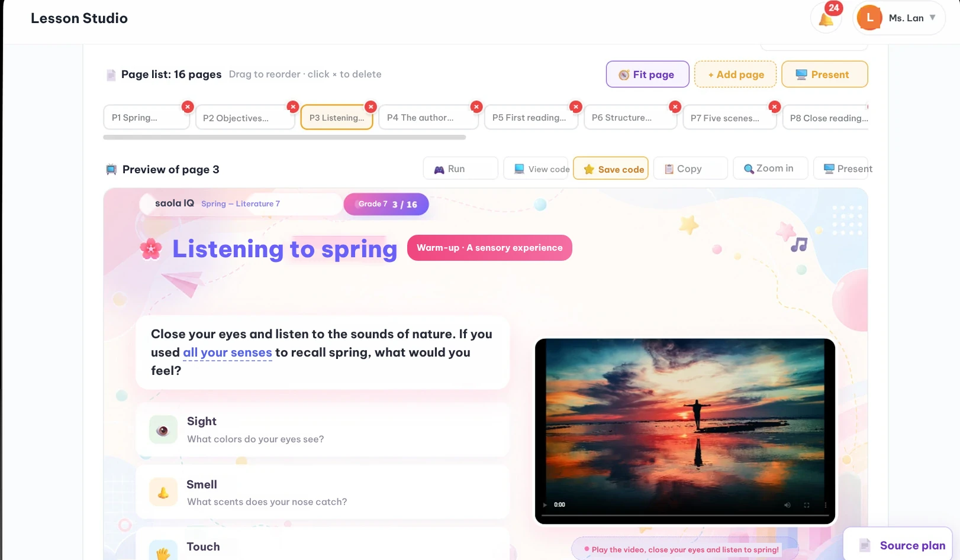The height and width of the screenshot is (560, 960).
Task: Remove page P7 Five scenes via x
Action: (774, 106)
